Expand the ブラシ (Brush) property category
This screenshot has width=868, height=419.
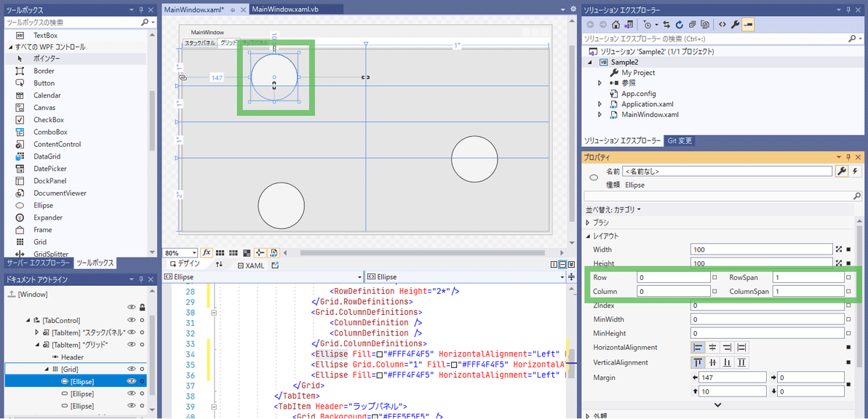(x=588, y=223)
